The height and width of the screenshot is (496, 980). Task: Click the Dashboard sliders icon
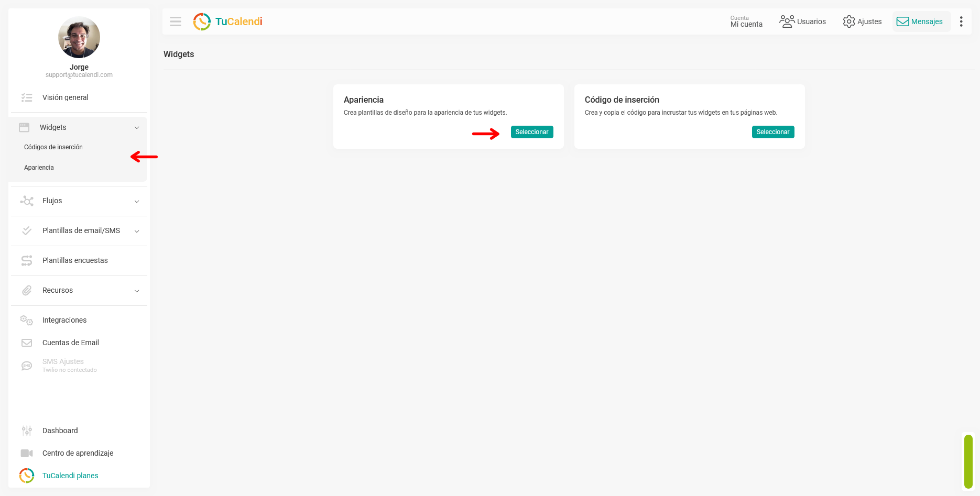pos(27,431)
